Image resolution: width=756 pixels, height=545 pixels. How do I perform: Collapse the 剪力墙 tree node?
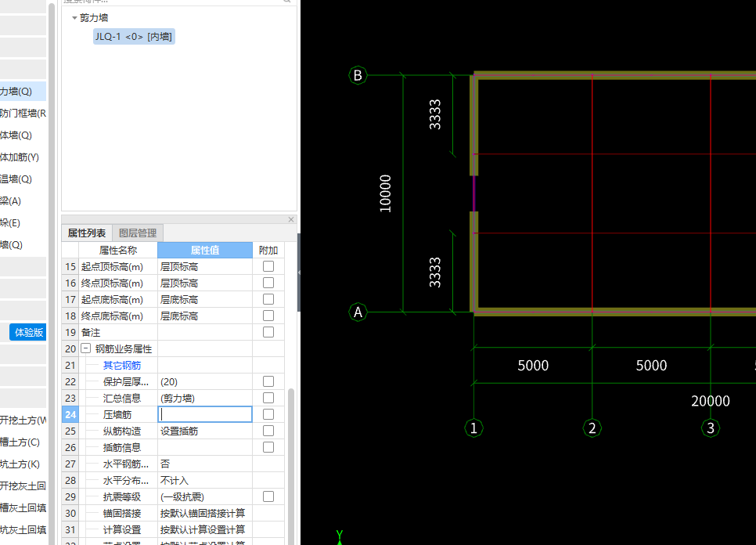point(74,18)
